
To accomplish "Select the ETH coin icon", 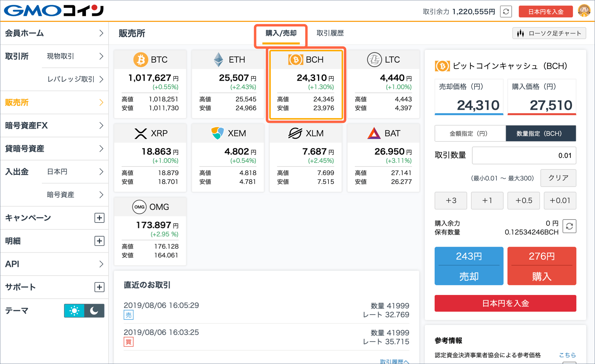I will (219, 59).
